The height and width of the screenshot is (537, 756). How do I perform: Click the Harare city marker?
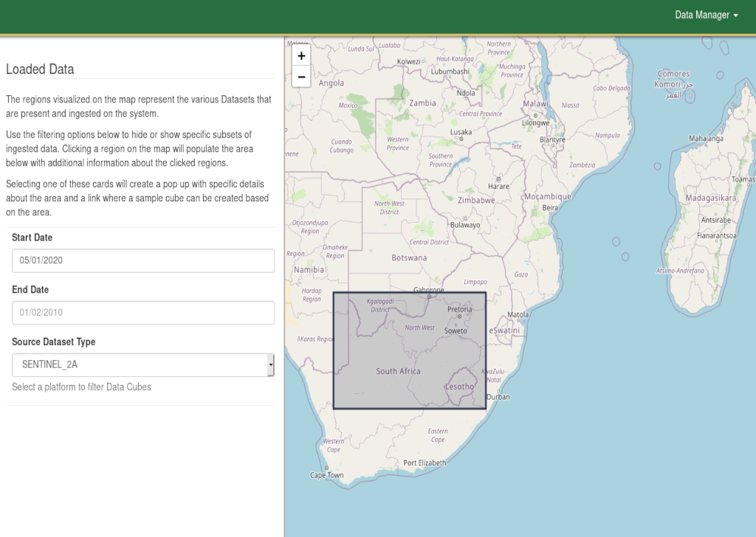(498, 179)
